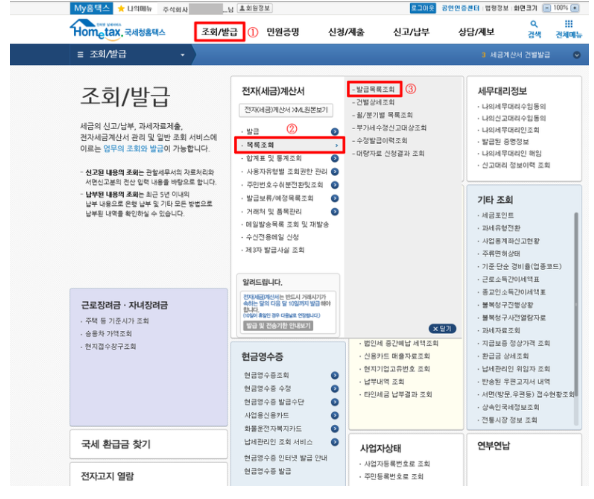Screen dimensions: 594x499
Task: Click the star icon next to 나의메뉴
Action: click(121, 8)
